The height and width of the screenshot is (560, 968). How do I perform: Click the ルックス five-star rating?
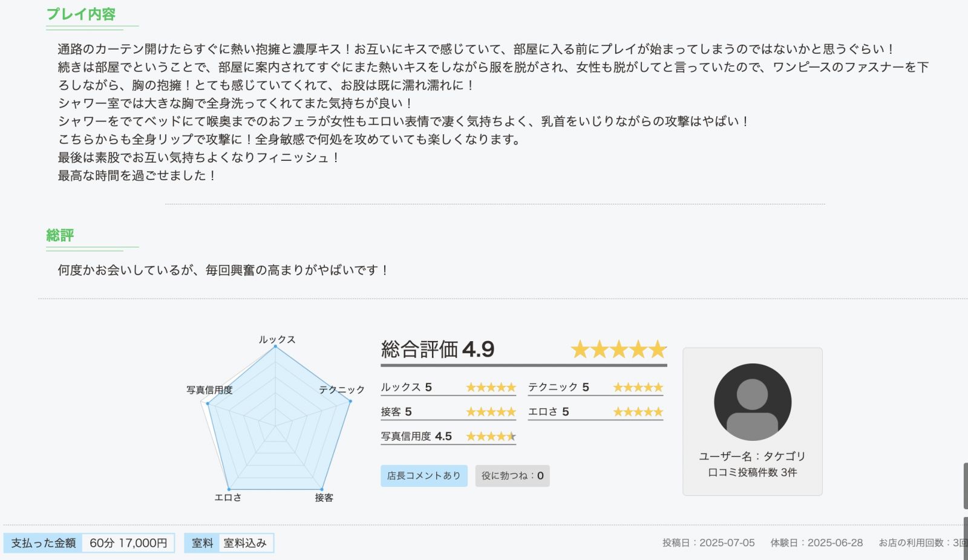pos(491,388)
